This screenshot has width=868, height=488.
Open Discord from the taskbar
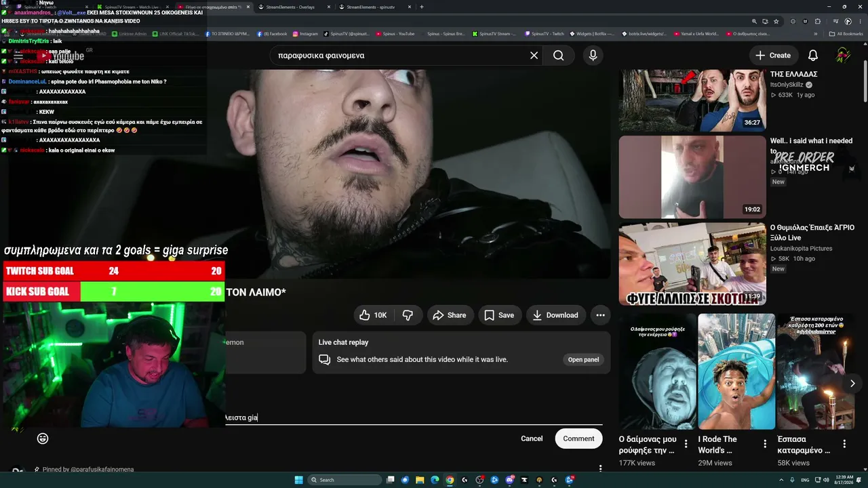[x=509, y=480]
